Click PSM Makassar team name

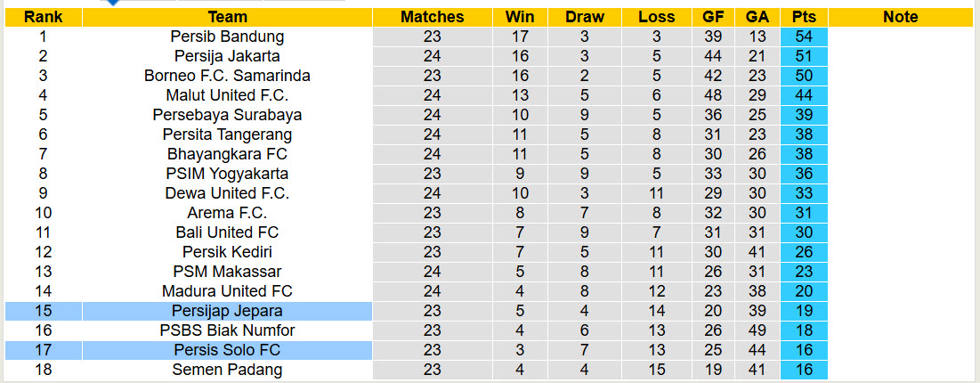pos(227,272)
